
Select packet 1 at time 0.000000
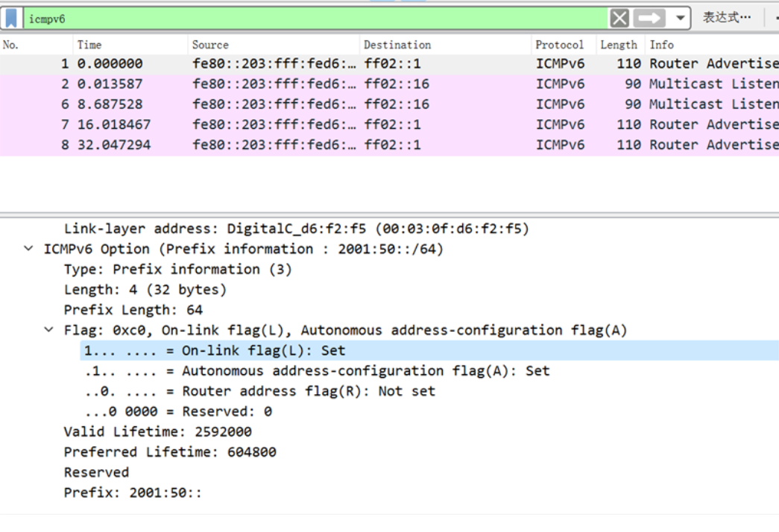point(389,63)
